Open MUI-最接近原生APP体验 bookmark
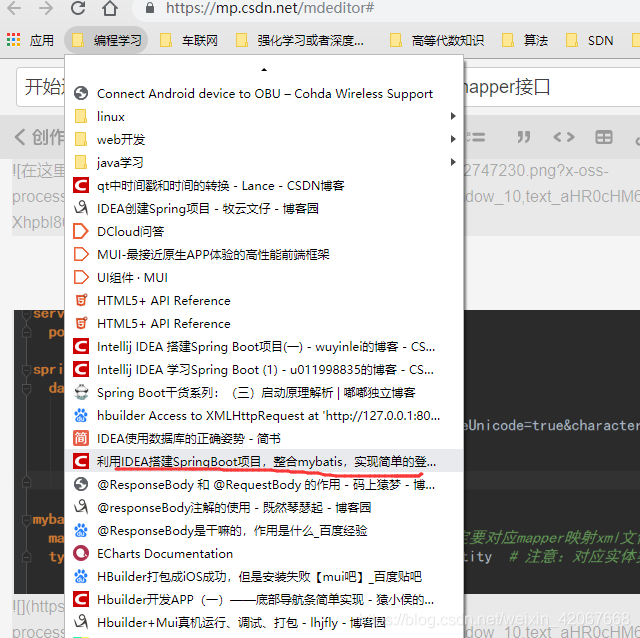Image resolution: width=640 pixels, height=638 pixels. tap(264, 254)
